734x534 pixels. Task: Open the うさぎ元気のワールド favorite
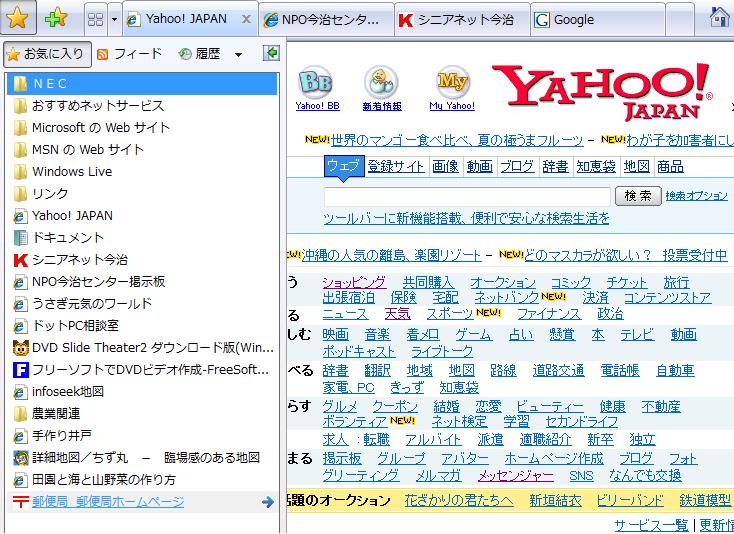[x=142, y=304]
